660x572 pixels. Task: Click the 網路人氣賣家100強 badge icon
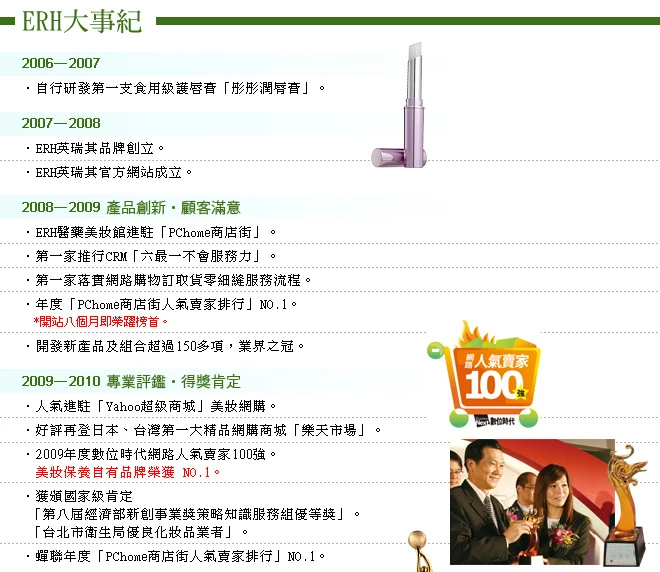point(483,375)
